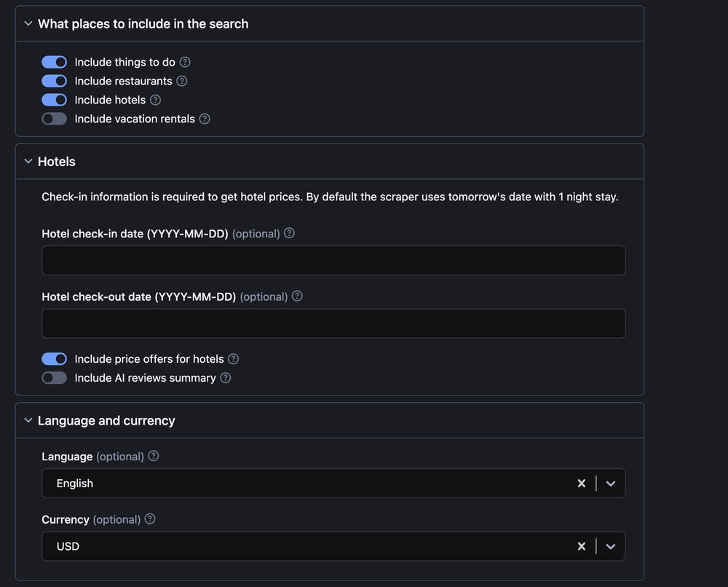728x587 pixels.
Task: Click help icon for Hotel check-out date
Action: (x=297, y=296)
